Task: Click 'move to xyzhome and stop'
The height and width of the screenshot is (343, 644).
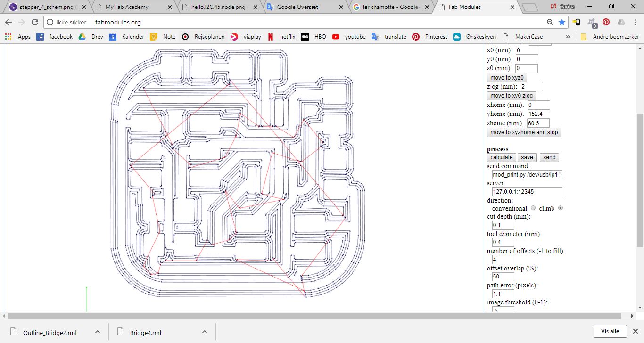Action: [524, 132]
